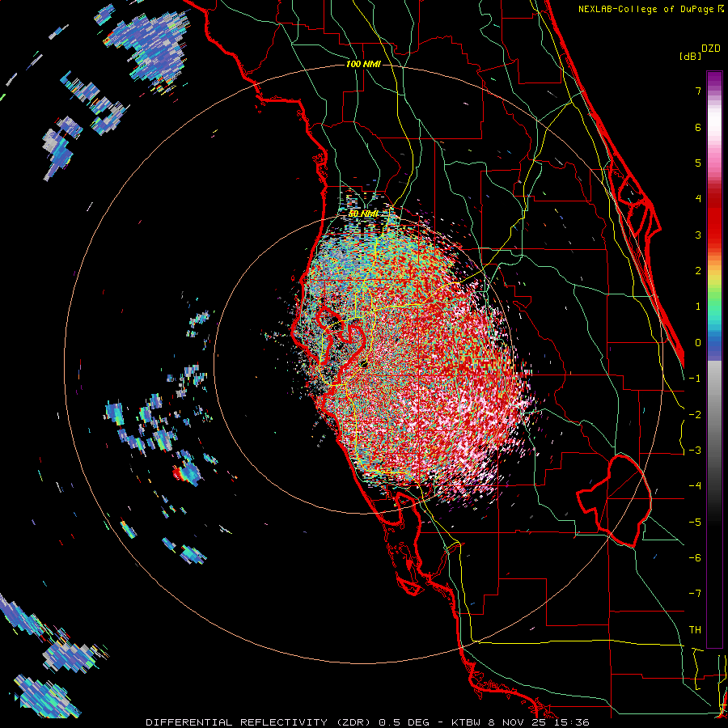The height and width of the screenshot is (728, 728).
Task: Click the black KTBW radar site dot
Action: pos(363,364)
